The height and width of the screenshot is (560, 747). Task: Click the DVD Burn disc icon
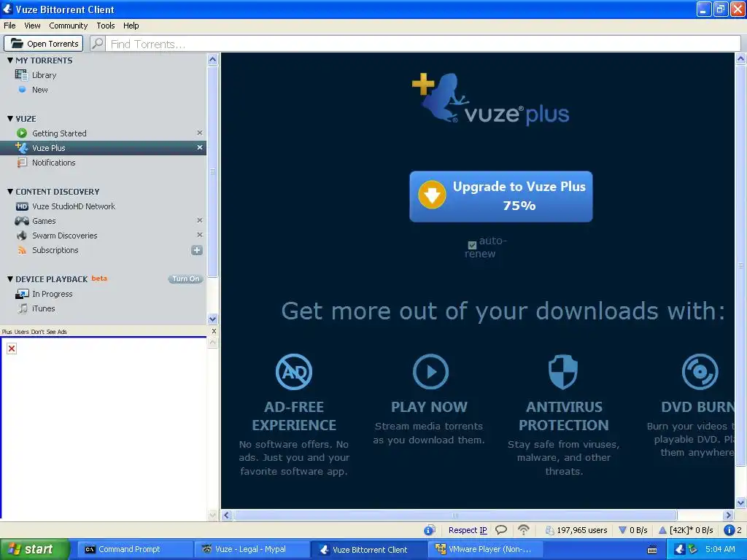point(700,371)
